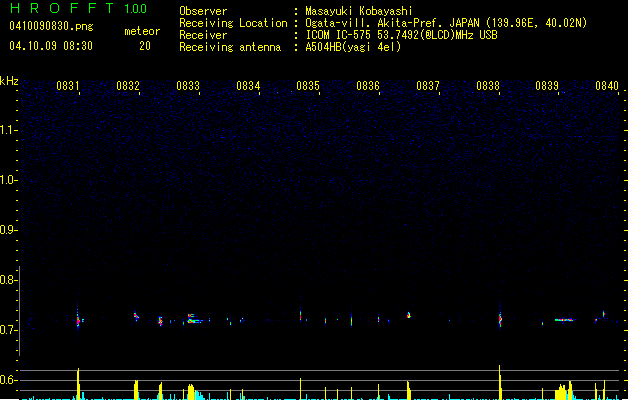Click the A504HB(yagi 4el) antenna text

[353, 47]
